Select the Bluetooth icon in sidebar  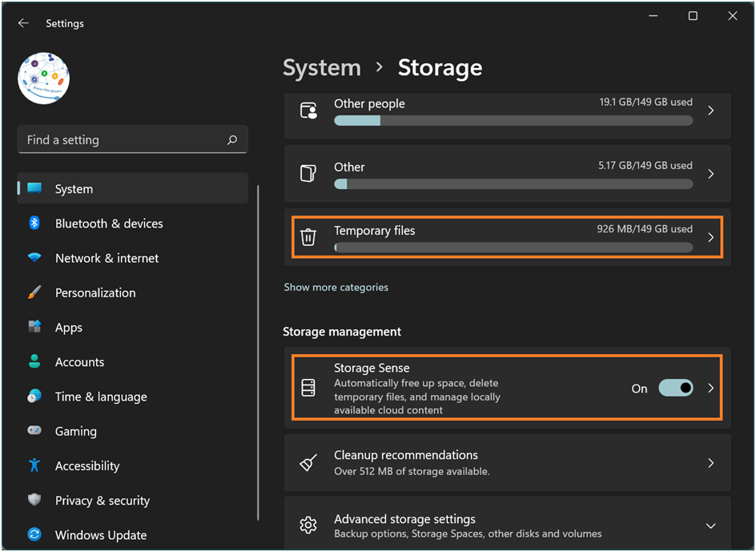[x=34, y=223]
